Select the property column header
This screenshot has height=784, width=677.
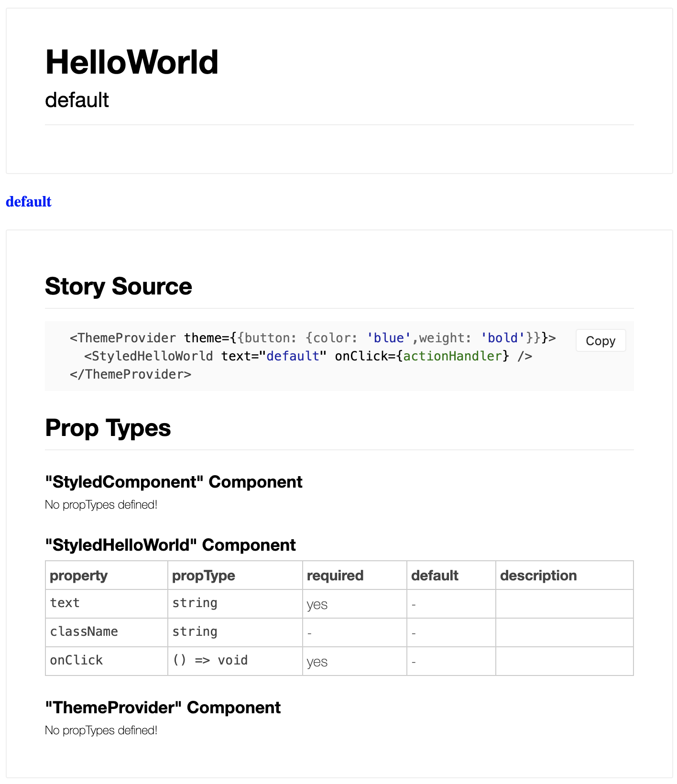click(78, 576)
